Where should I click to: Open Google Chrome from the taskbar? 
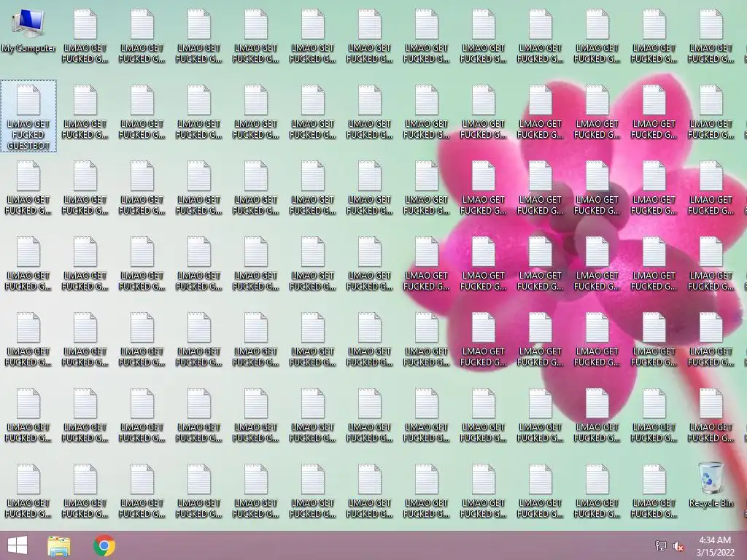point(104,545)
